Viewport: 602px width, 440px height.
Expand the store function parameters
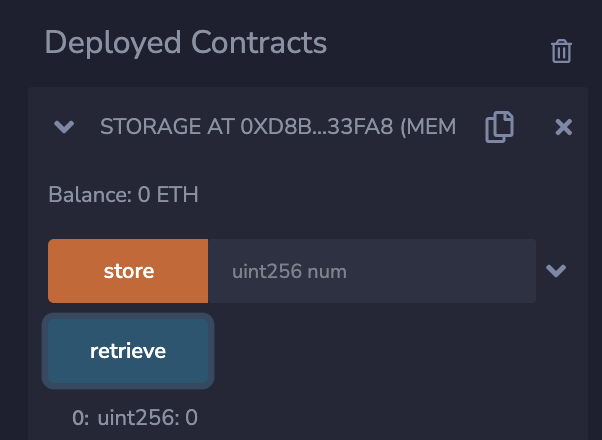(556, 271)
